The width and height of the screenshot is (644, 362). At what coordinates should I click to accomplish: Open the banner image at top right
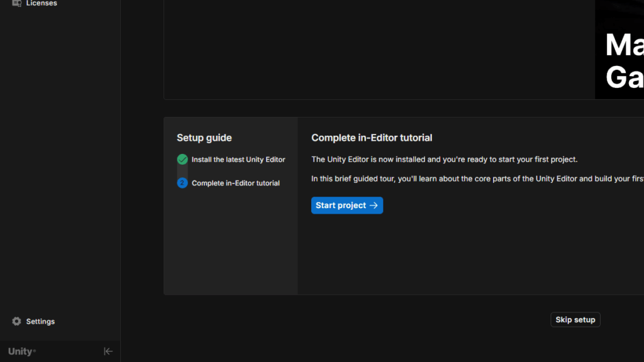[x=619, y=49]
